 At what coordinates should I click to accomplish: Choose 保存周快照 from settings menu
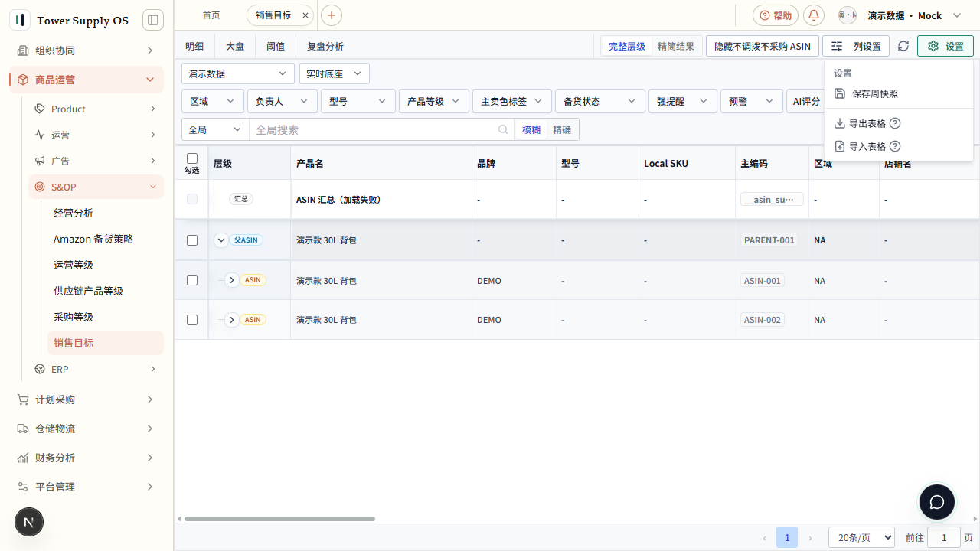[x=898, y=93]
